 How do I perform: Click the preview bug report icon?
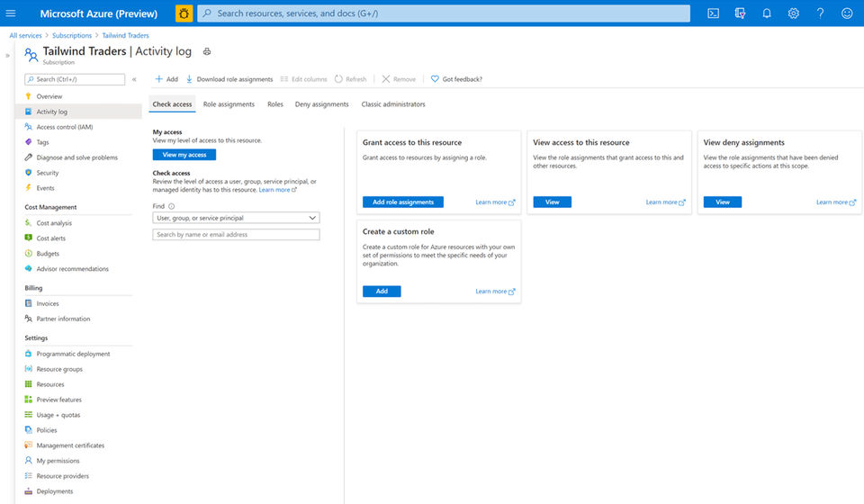(184, 13)
